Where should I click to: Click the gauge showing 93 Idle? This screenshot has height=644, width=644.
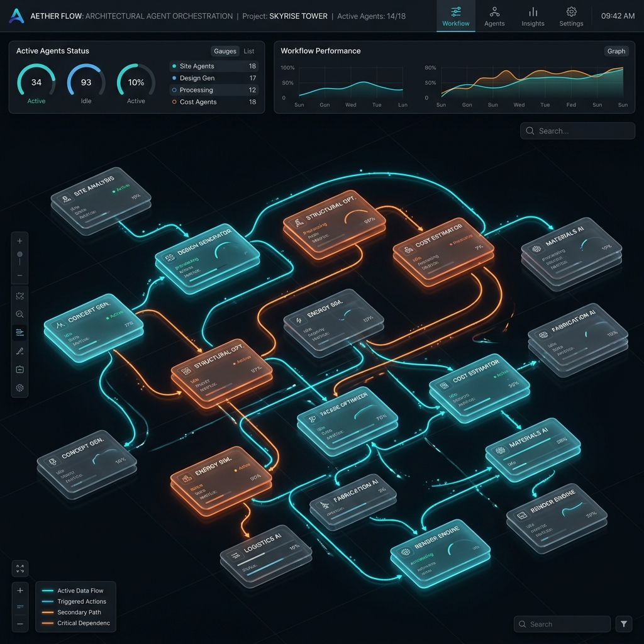(x=86, y=84)
